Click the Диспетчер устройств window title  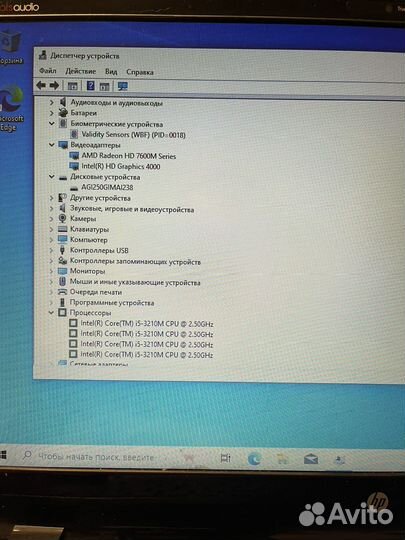(x=85, y=55)
